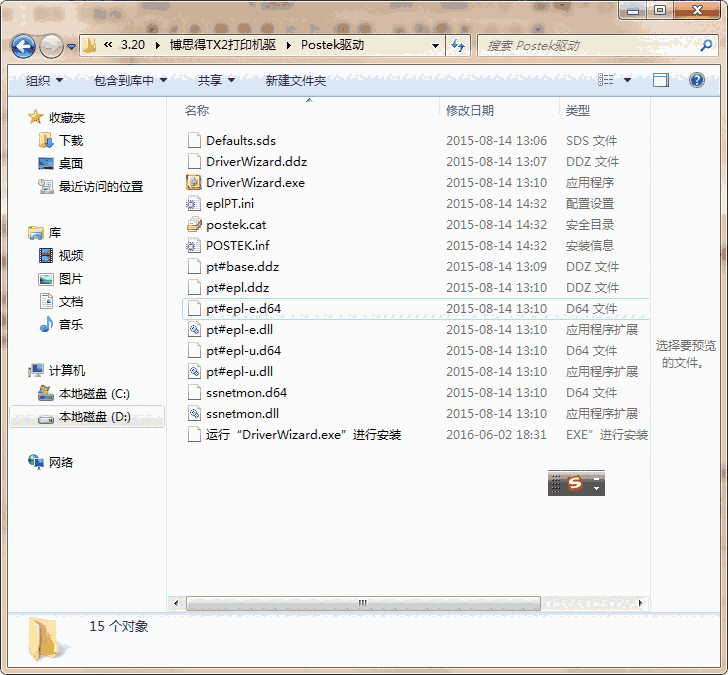728x675 pixels.
Task: Select the eplPT.ini settings file icon
Action: click(x=194, y=203)
